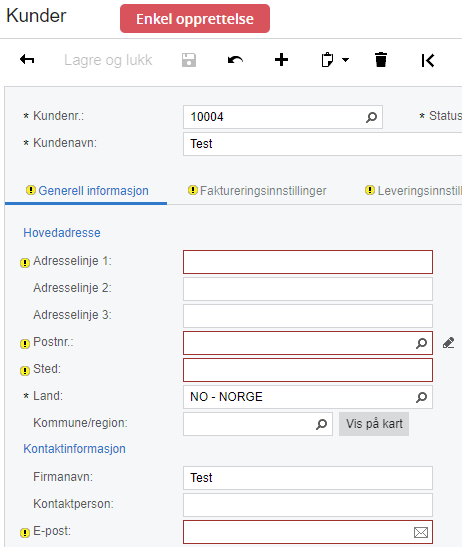Image resolution: width=462 pixels, height=547 pixels.
Task: Select the Generell informasjon tab
Action: pyautogui.click(x=87, y=191)
